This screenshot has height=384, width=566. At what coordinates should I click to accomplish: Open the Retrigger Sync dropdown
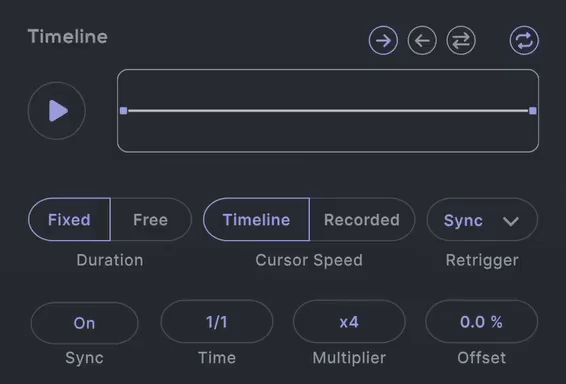tap(482, 219)
